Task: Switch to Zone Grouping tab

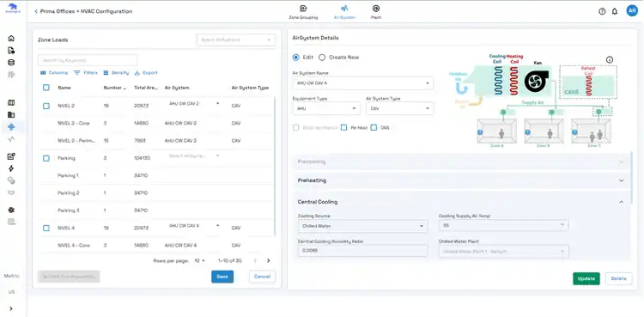Action: click(303, 12)
